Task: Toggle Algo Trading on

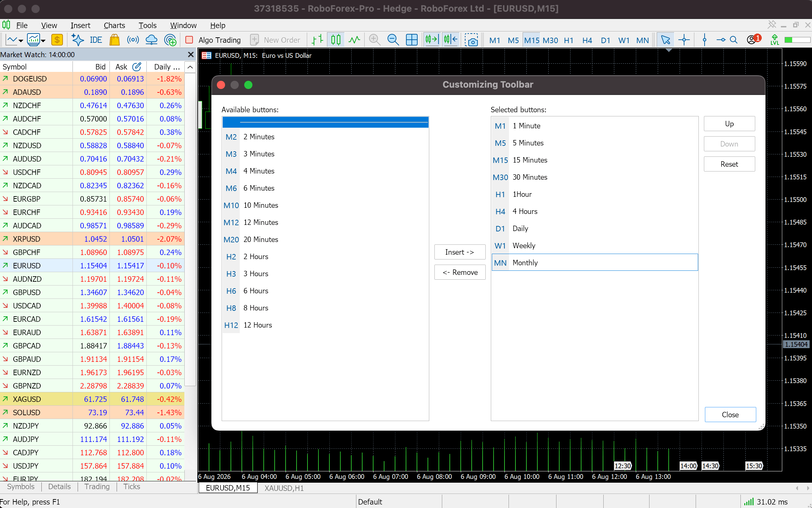Action: [x=213, y=40]
